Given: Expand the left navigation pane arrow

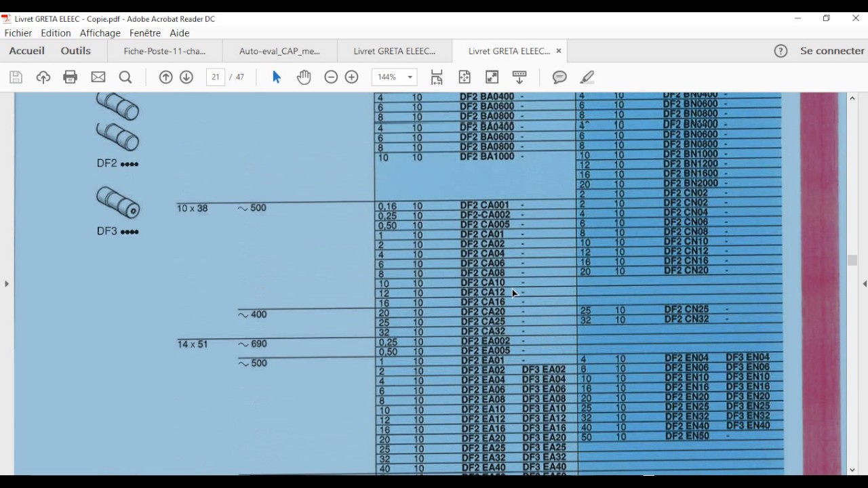Looking at the screenshot, I should click(7, 283).
